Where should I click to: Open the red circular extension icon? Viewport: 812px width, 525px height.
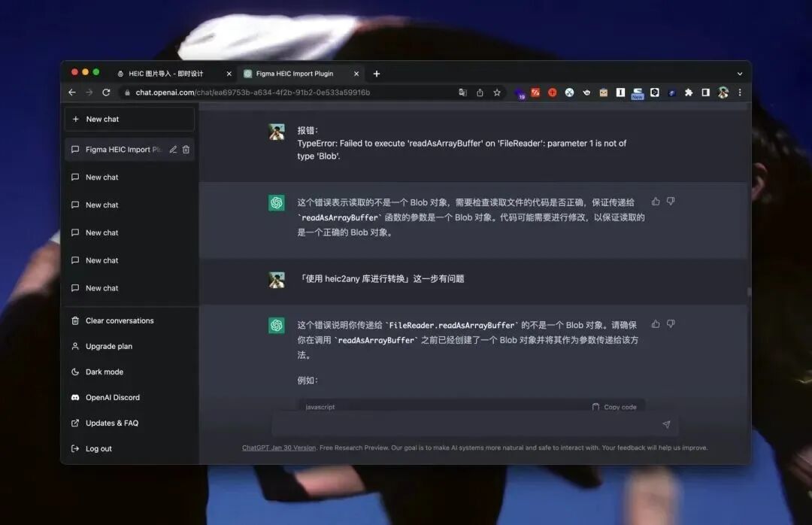[x=553, y=93]
